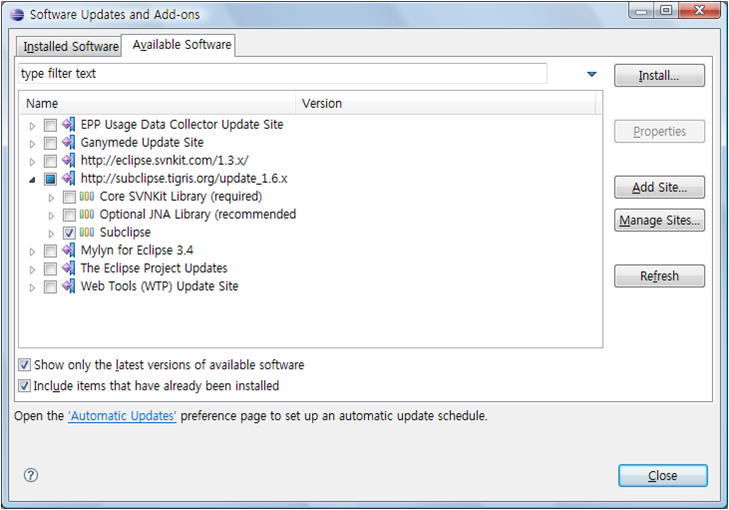Check the eclipse.svnkit.com/1.3.x checkbox
Screen dimensions: 729x510
tap(50, 161)
